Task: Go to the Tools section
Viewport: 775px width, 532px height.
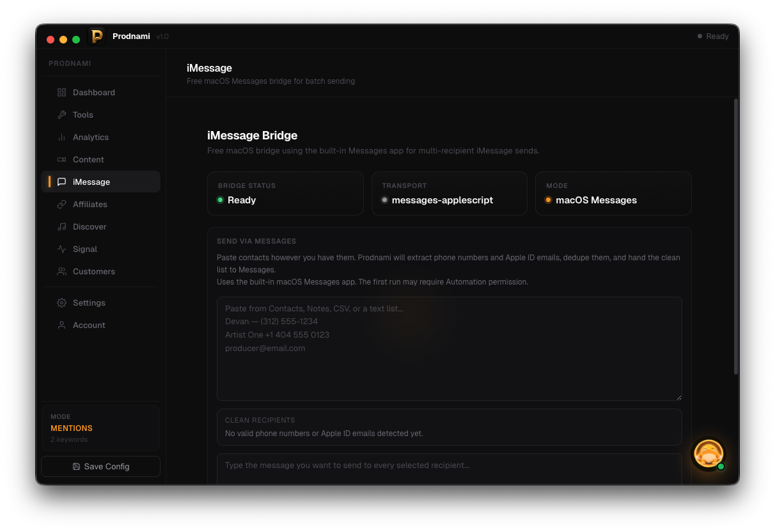Action: pos(100,115)
